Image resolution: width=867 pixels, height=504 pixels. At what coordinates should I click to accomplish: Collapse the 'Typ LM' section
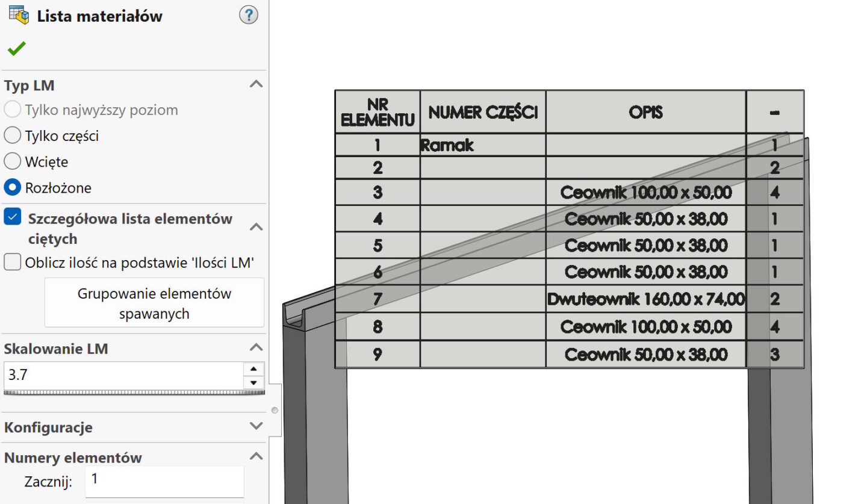(x=256, y=84)
